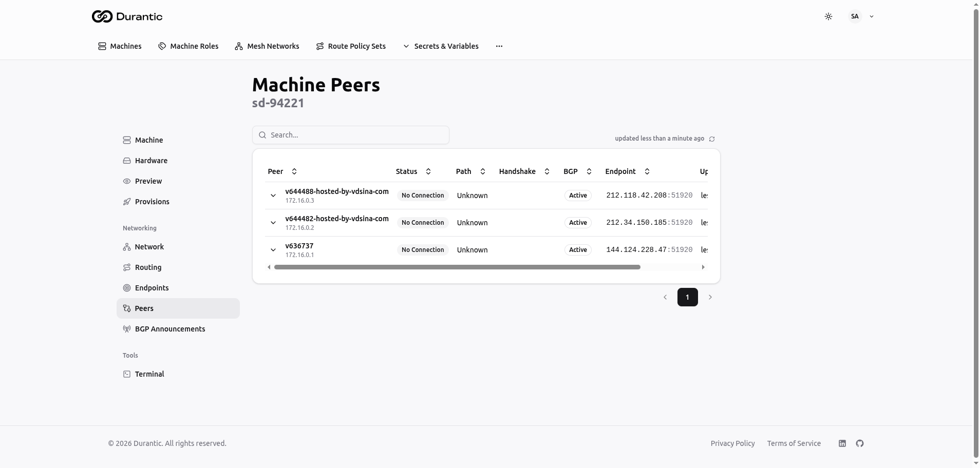Open the GitHub icon in footer
The width and height of the screenshot is (980, 468).
pos(859,443)
